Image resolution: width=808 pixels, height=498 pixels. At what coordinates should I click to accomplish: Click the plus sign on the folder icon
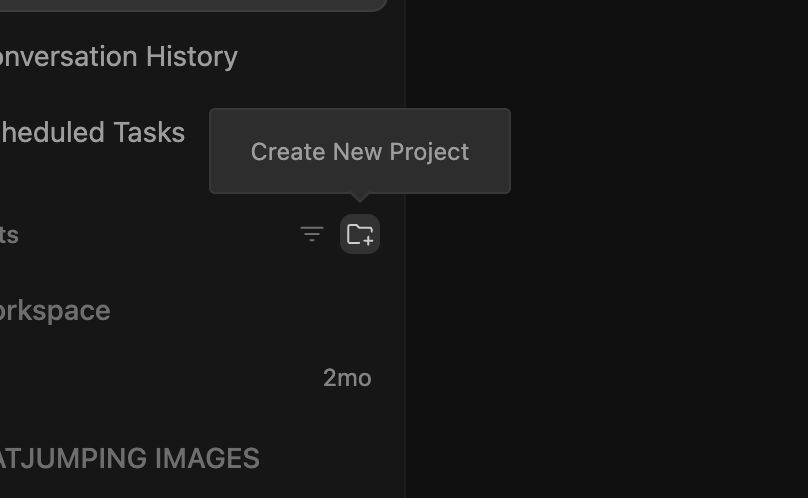tap(368, 240)
